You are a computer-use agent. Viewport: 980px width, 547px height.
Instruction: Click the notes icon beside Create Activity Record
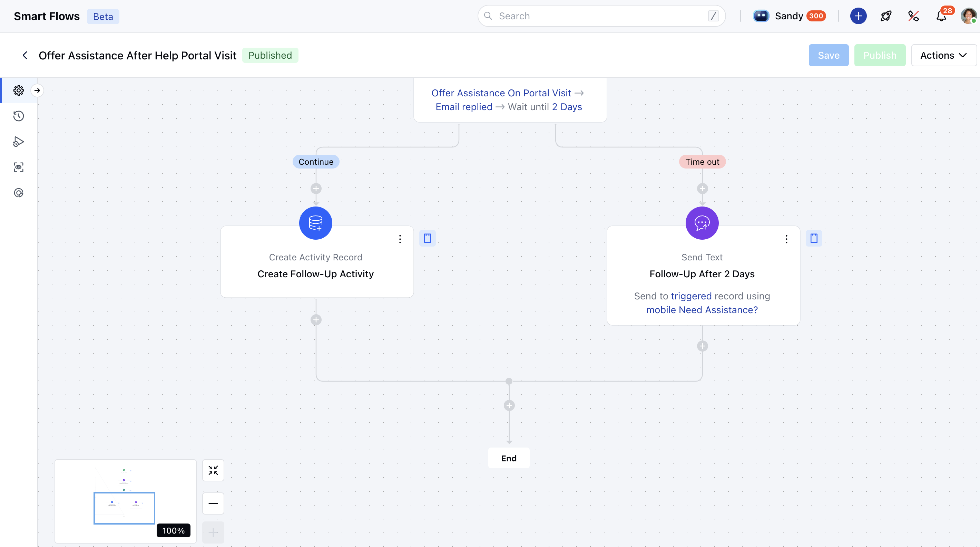point(427,238)
